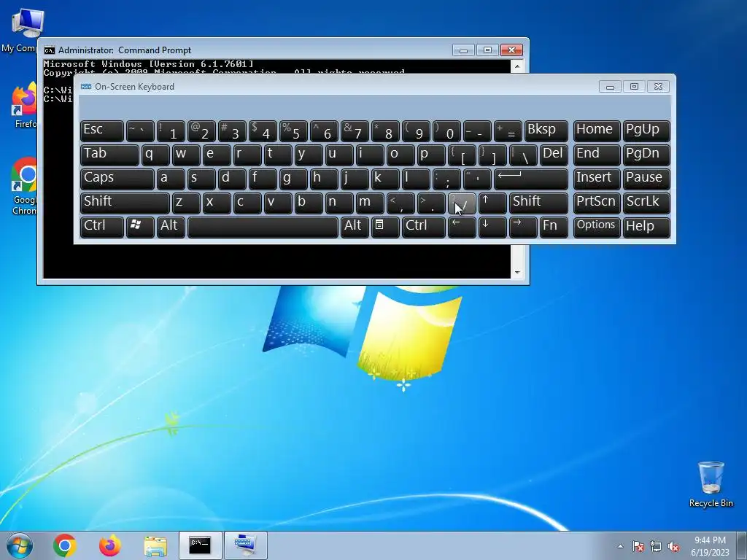Click the semicolon key
The width and height of the screenshot is (747, 560).
[x=446, y=179]
